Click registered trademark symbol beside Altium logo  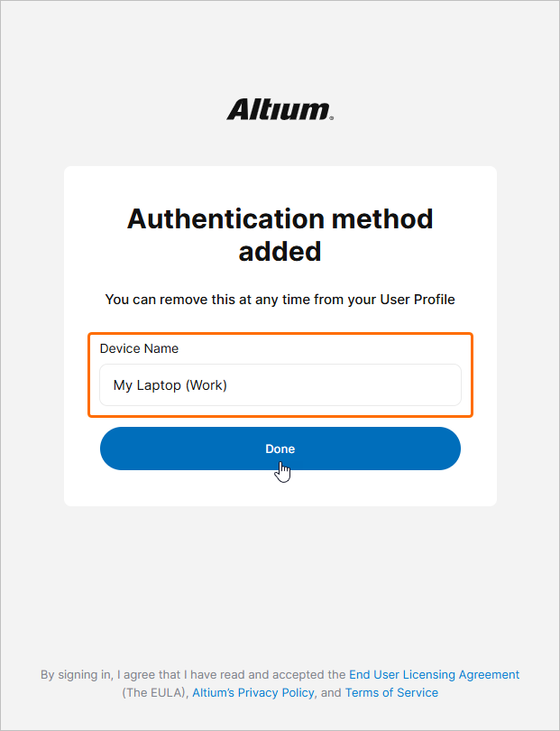coord(331,118)
